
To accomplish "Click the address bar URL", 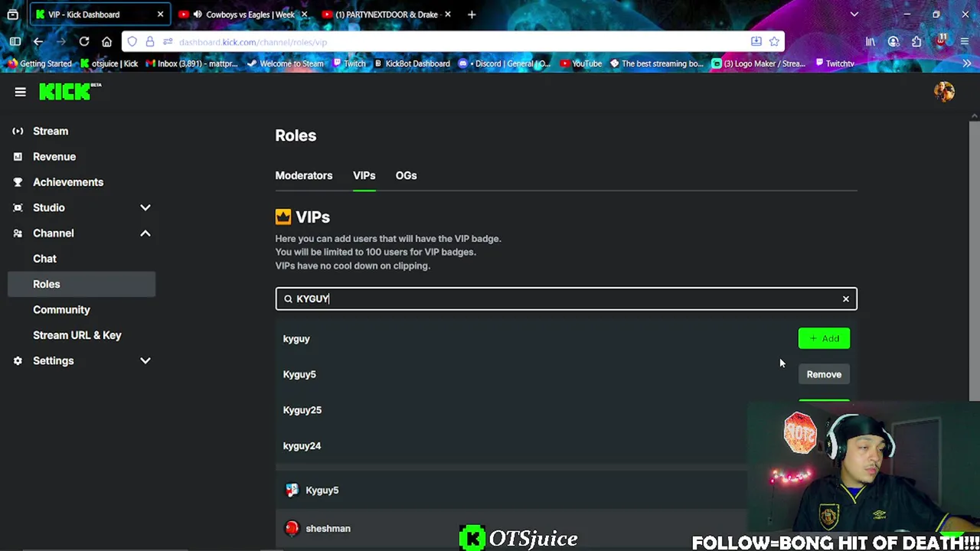I will [x=253, y=42].
